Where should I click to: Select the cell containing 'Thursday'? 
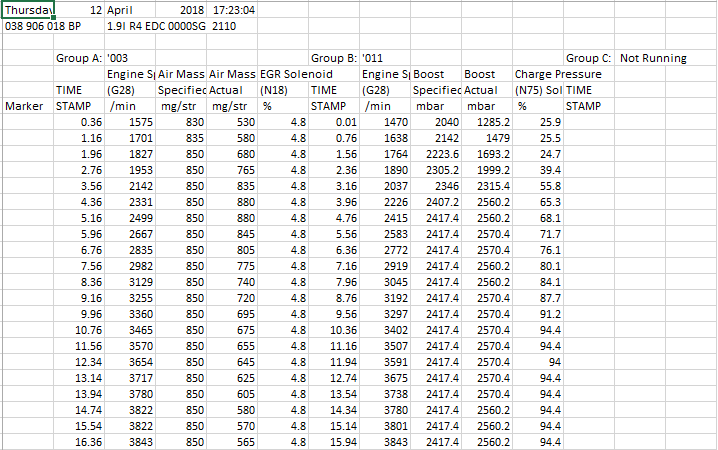[x=28, y=10]
